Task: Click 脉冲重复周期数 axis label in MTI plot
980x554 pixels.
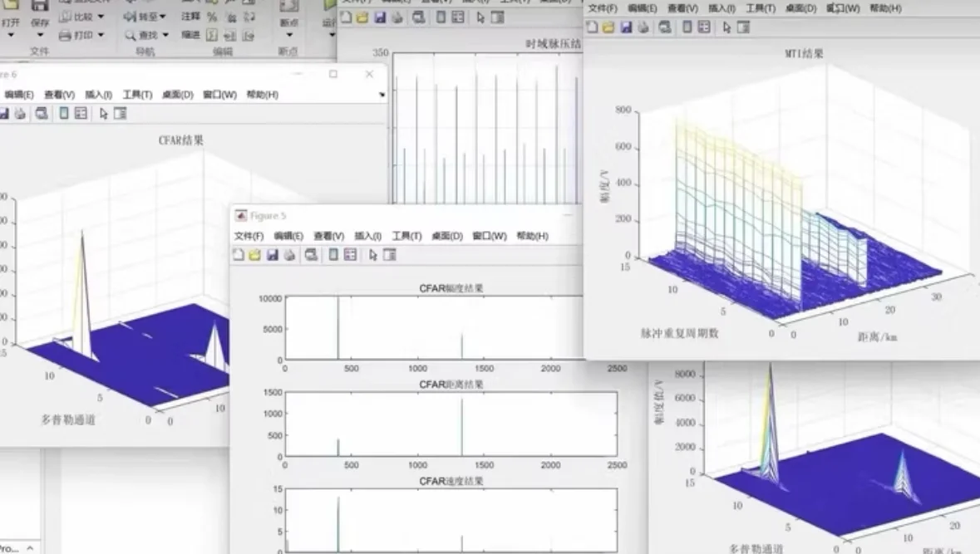Action: (x=679, y=334)
